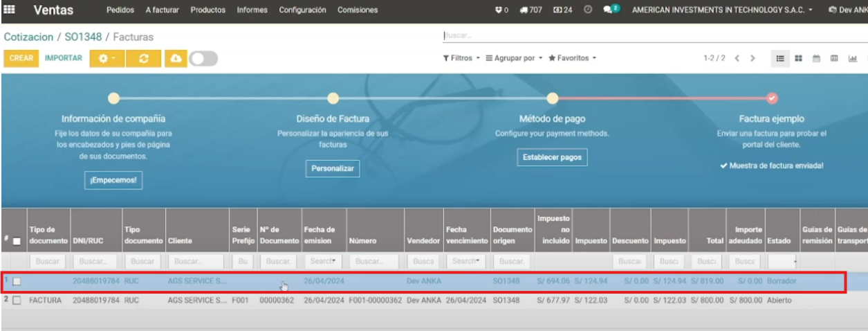Open the Estado column filter dropdown
Screen dimensions: 868x331
(x=782, y=262)
